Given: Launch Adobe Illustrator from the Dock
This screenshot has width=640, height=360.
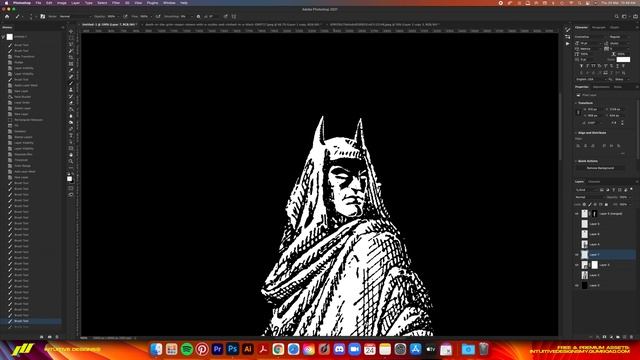Looking at the screenshot, I should coord(248,349).
